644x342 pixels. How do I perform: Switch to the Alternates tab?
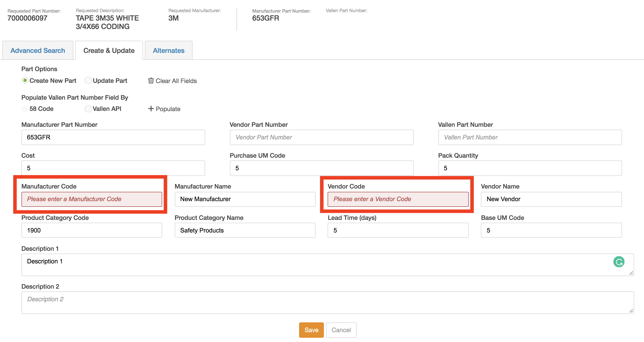pos(168,51)
